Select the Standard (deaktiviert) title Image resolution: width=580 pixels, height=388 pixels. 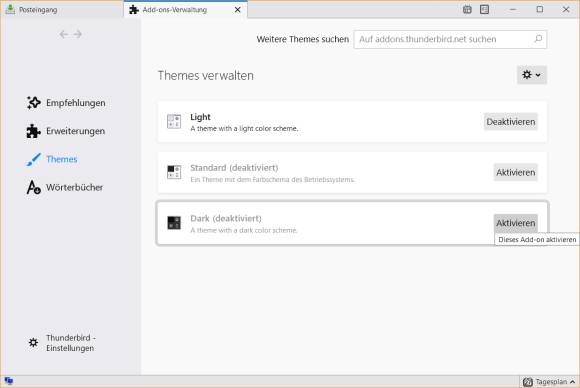point(234,168)
